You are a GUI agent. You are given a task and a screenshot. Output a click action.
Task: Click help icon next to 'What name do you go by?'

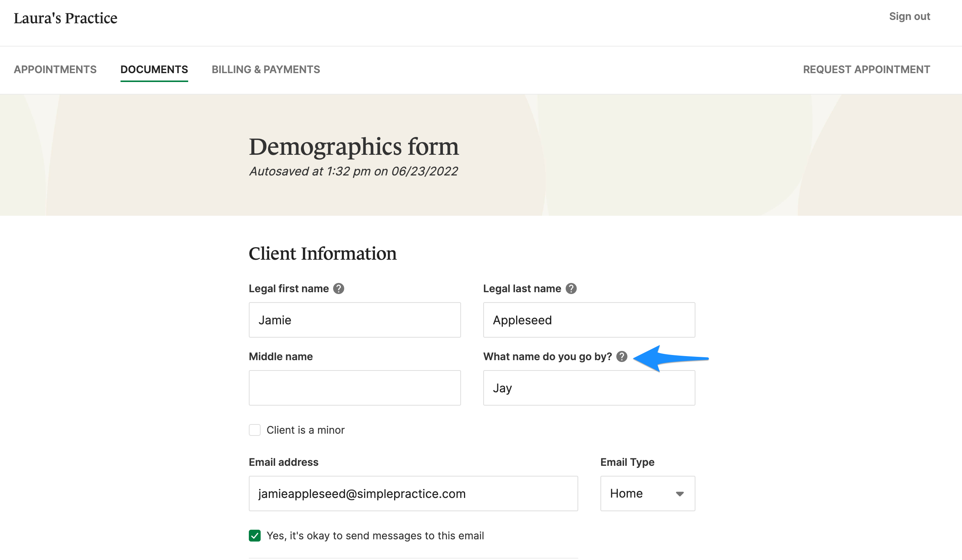(621, 357)
